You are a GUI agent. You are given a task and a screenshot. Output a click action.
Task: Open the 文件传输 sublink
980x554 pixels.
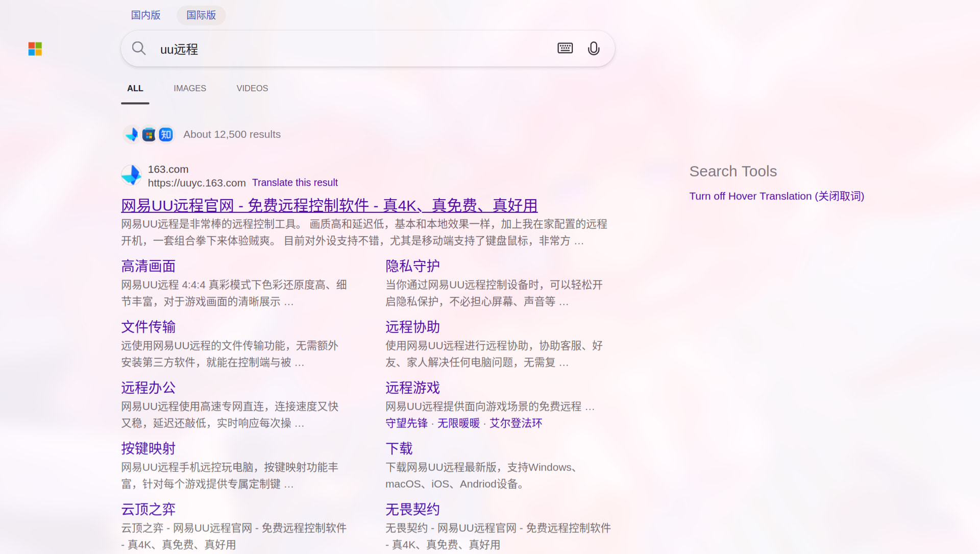pyautogui.click(x=149, y=327)
